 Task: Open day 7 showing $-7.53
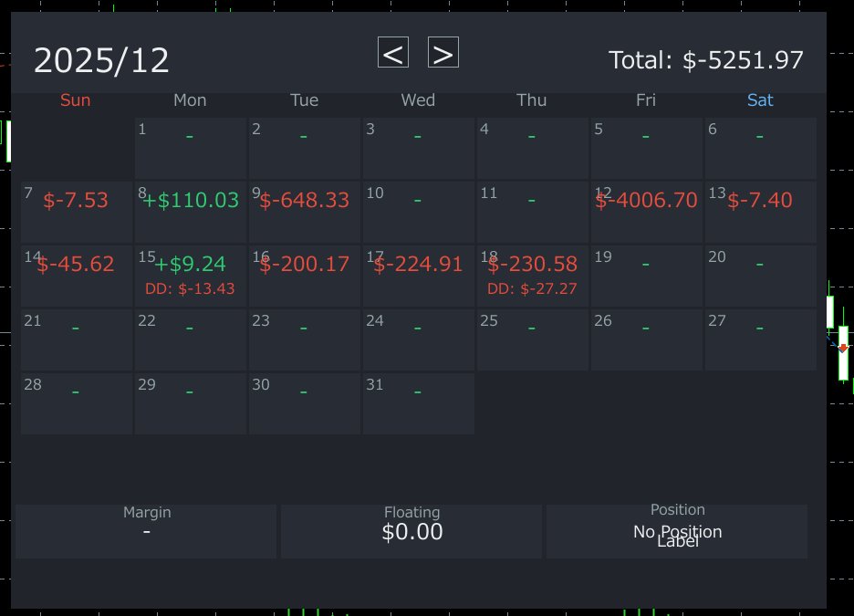point(77,212)
